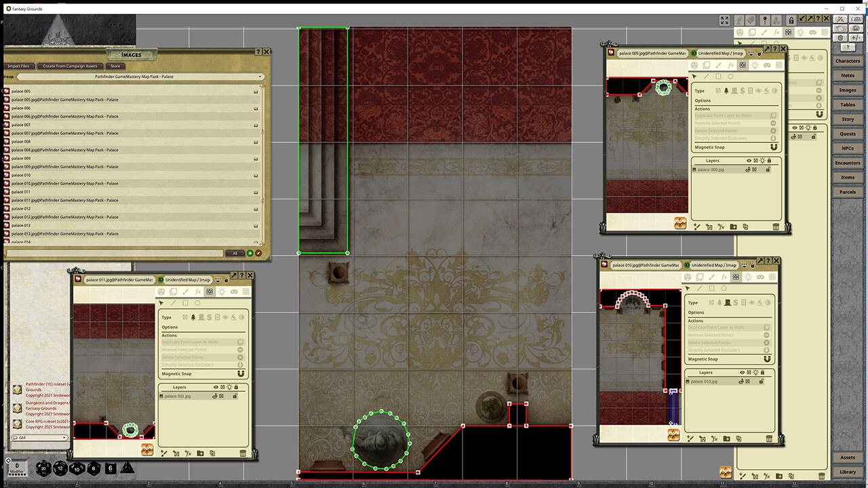The width and height of the screenshot is (868, 488).
Task: Toggle Magnetic Snap in palace 011 window
Action: [240, 373]
